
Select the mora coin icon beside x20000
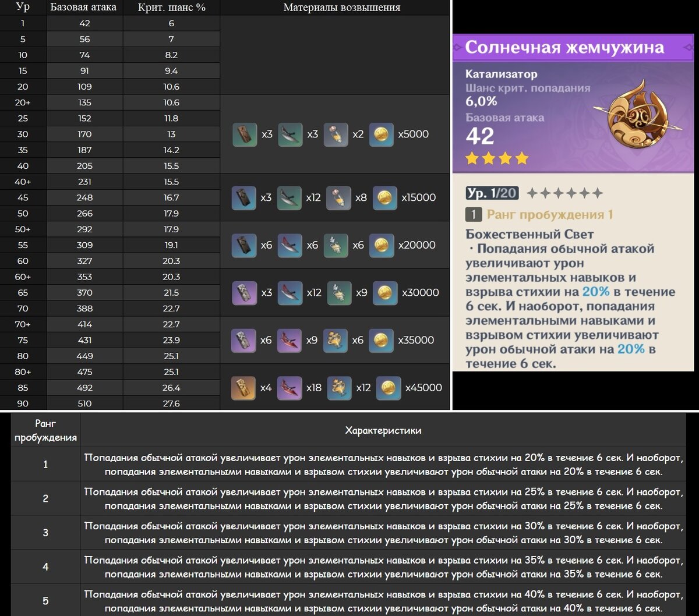pos(382,246)
